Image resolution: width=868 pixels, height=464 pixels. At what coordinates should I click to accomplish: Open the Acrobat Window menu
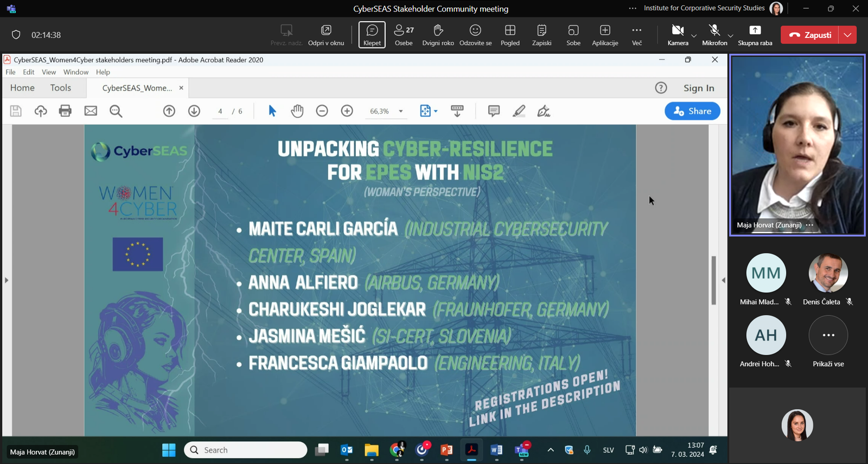point(76,72)
